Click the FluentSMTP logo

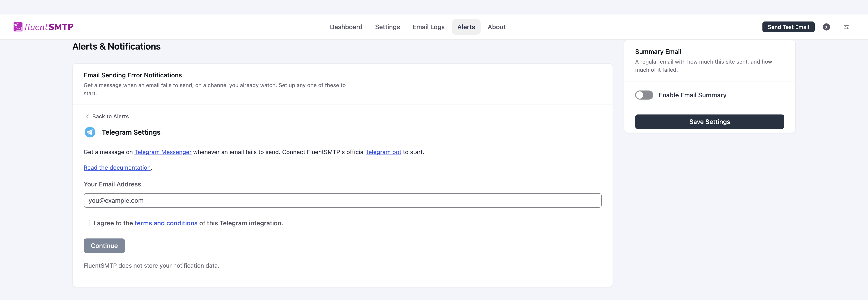coord(43,27)
